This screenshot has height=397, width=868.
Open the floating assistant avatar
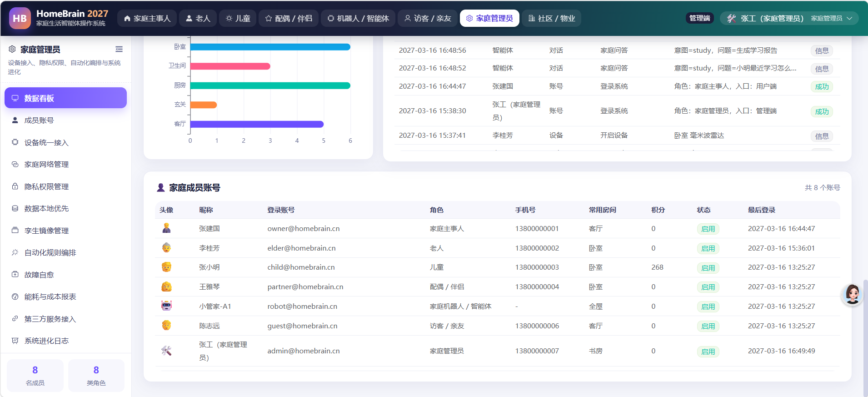click(852, 294)
